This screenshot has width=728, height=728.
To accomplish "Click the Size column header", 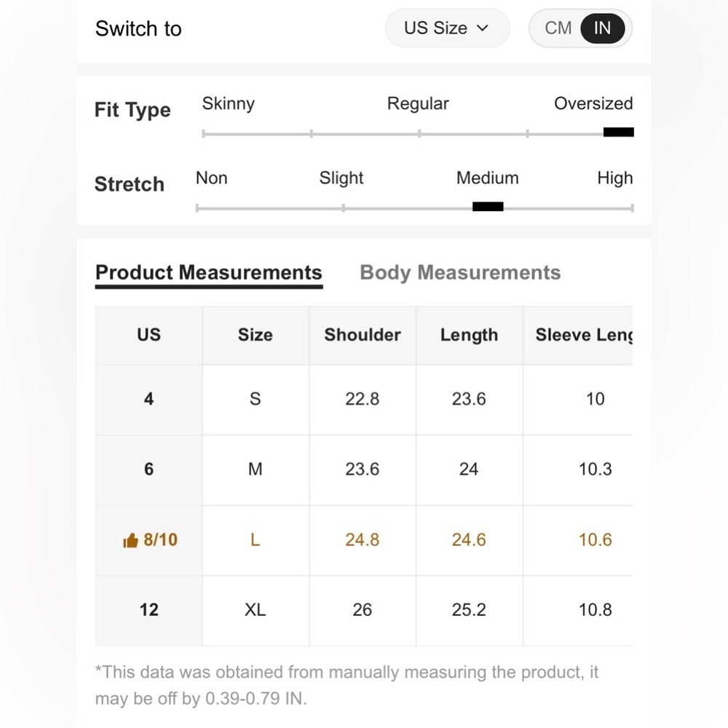I will tap(256, 335).
